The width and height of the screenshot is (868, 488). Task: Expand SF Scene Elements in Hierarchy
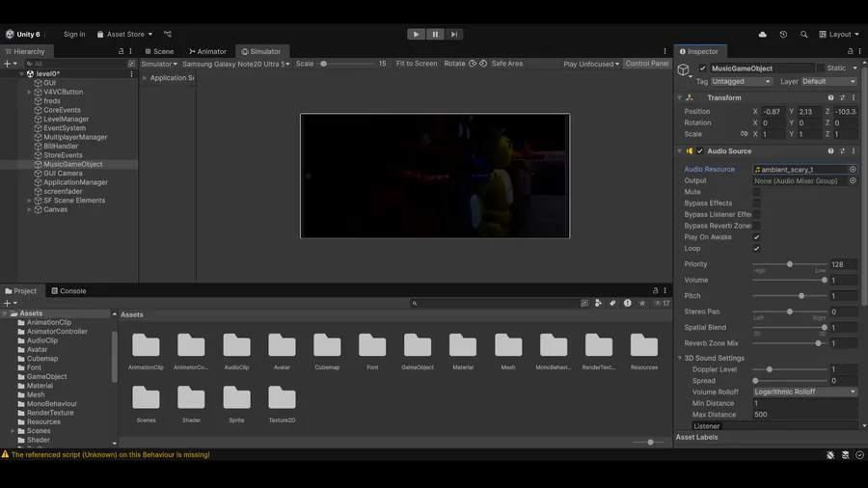(x=29, y=201)
